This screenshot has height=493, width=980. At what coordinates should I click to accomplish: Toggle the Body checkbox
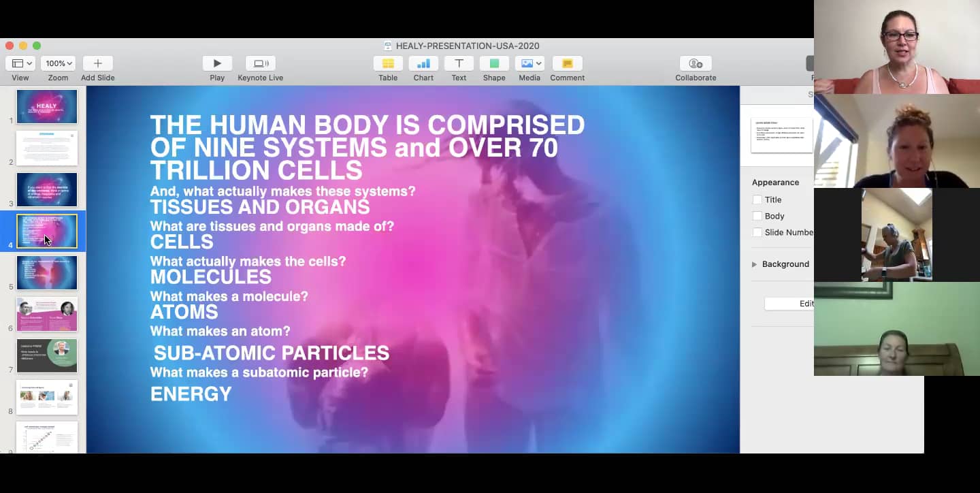click(757, 216)
